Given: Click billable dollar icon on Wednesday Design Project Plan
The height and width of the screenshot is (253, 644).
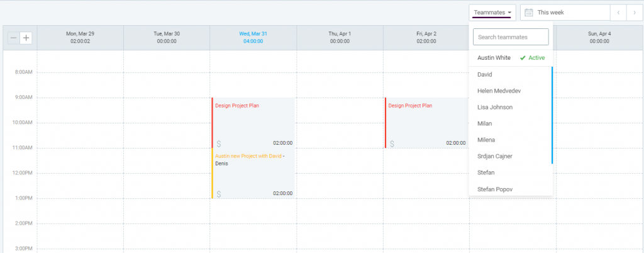Looking at the screenshot, I should click(x=218, y=143).
